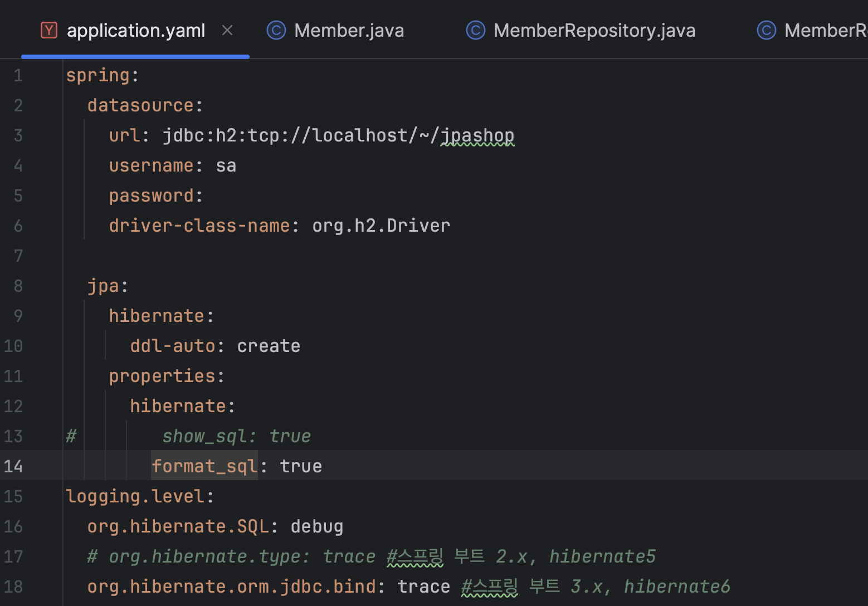Screen dimensions: 868x606
Task: Click the 'jpa' key on line 8
Action: tap(103, 286)
